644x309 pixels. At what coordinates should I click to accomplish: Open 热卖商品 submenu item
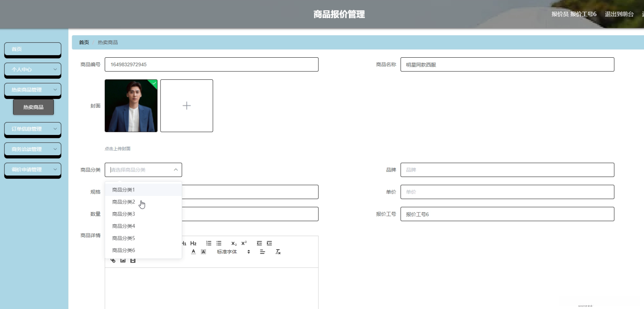(x=33, y=107)
